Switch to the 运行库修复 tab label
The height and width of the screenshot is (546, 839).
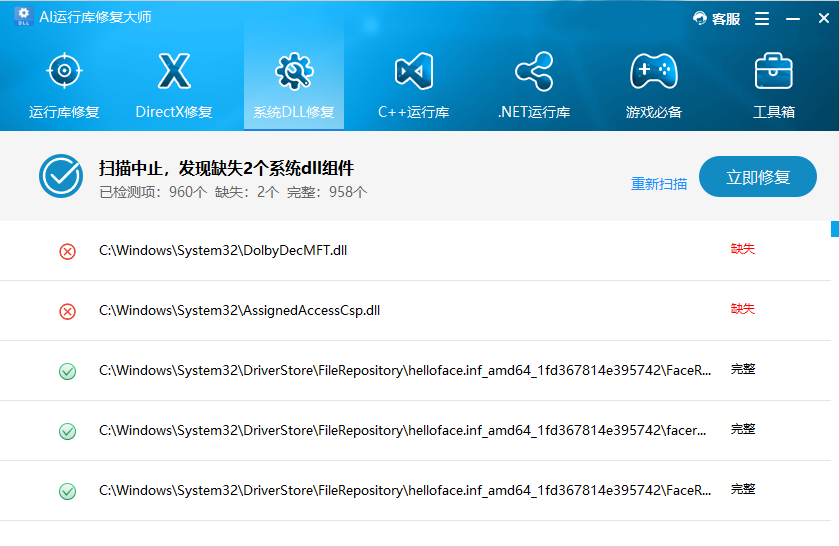(64, 112)
